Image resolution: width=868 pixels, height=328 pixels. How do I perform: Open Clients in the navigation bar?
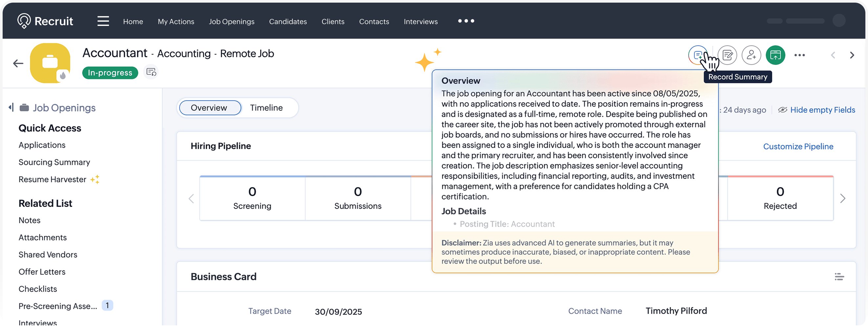[x=333, y=22]
